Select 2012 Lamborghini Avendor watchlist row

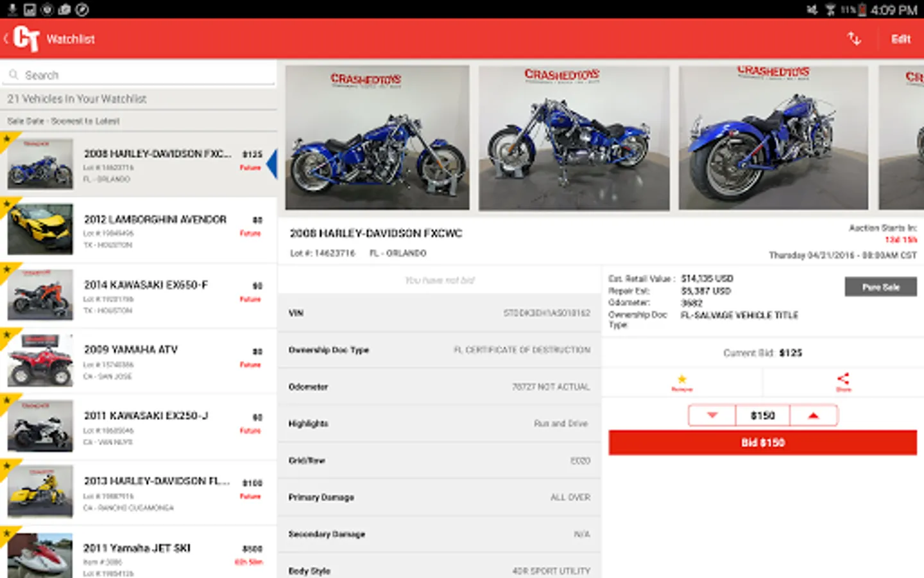(x=139, y=230)
